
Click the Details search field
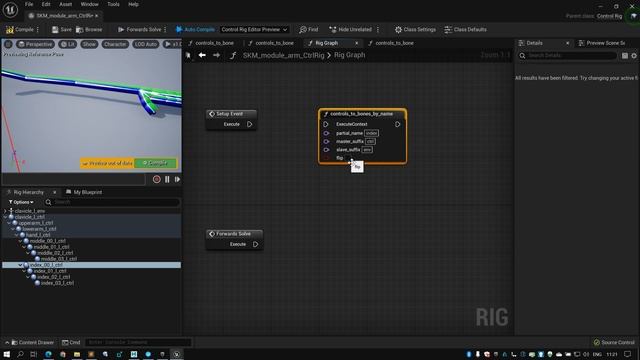click(567, 56)
